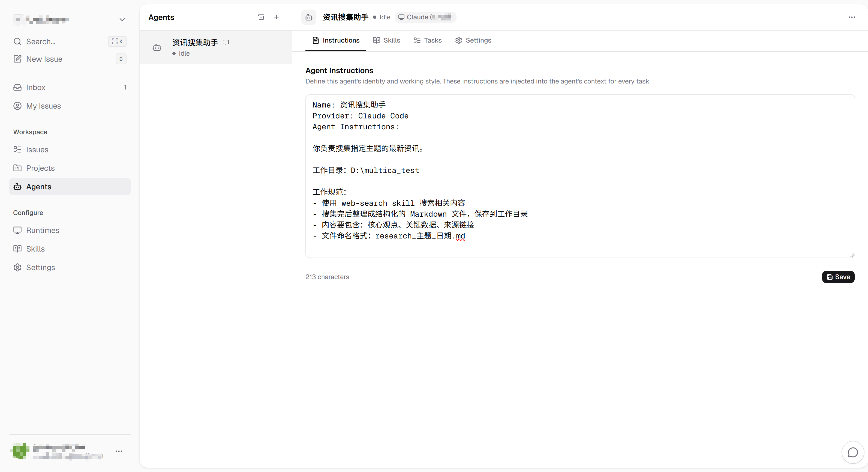This screenshot has height=472, width=868.
Task: Add a new agent with plus icon
Action: (276, 17)
